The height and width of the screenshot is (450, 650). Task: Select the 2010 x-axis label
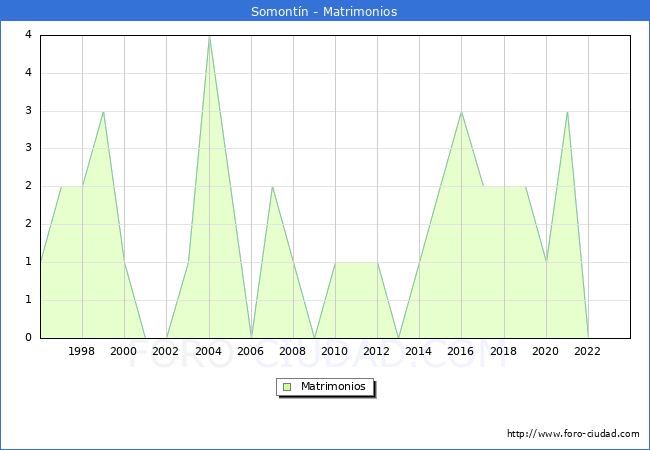tap(335, 351)
